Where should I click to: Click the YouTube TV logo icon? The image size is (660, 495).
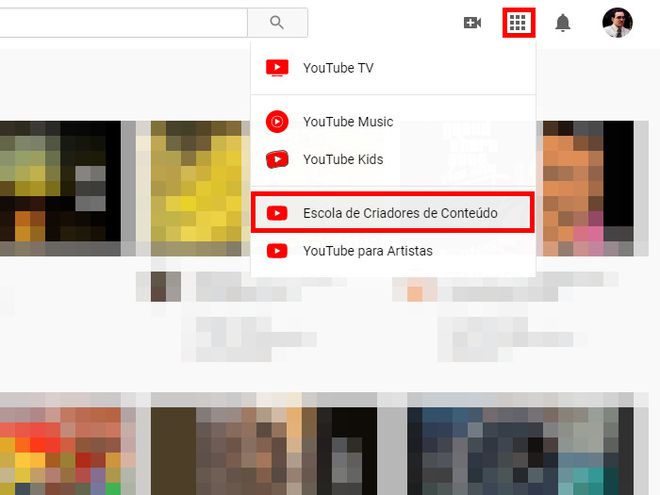277,68
